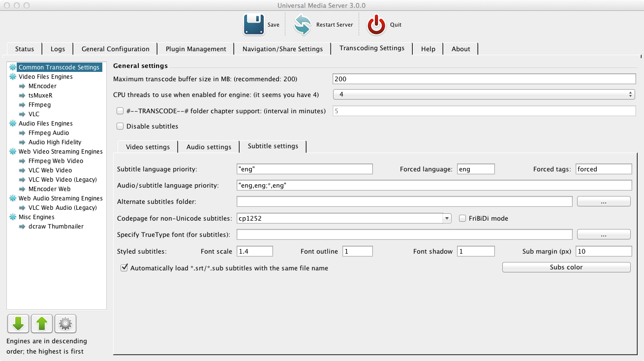Click the codepage cp1252 text box
This screenshot has height=361, width=644.
pos(339,218)
